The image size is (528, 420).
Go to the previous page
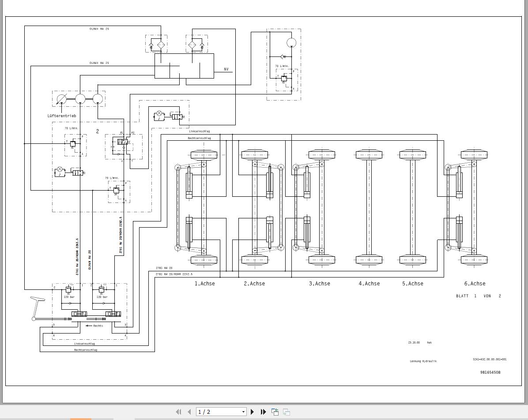[189, 412]
